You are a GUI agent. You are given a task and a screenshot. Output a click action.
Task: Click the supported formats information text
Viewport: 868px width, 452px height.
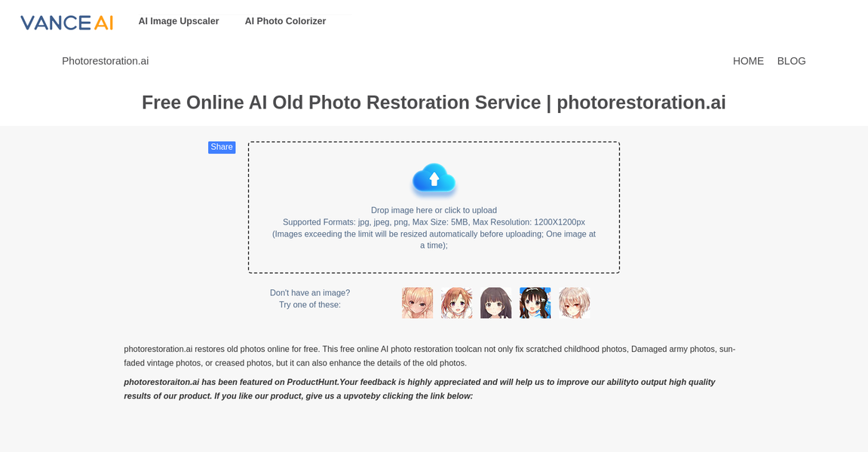[434, 221]
